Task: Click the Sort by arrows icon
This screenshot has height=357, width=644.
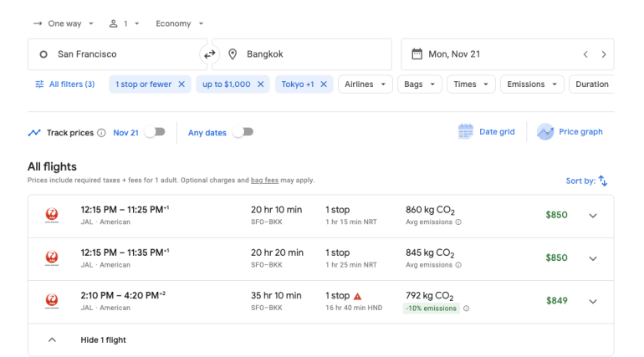Action: (603, 181)
